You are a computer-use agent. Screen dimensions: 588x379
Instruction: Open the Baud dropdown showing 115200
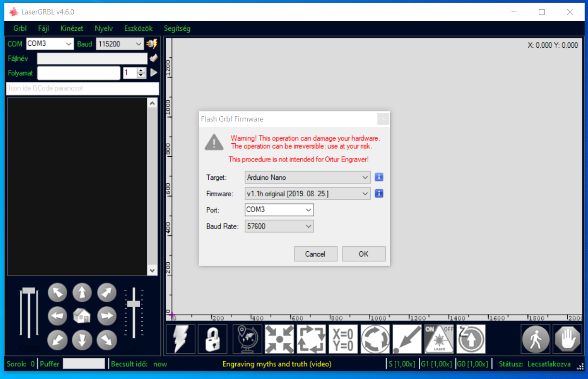coord(120,44)
